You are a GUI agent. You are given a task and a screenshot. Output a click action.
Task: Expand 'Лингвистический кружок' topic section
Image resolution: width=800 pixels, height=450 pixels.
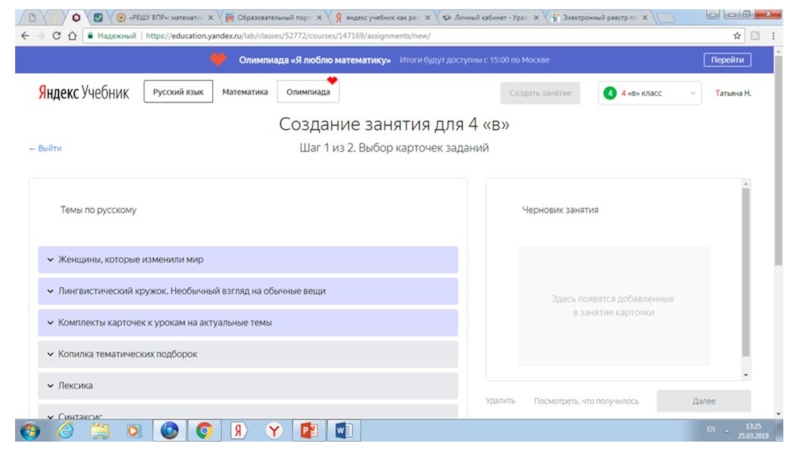tap(247, 291)
